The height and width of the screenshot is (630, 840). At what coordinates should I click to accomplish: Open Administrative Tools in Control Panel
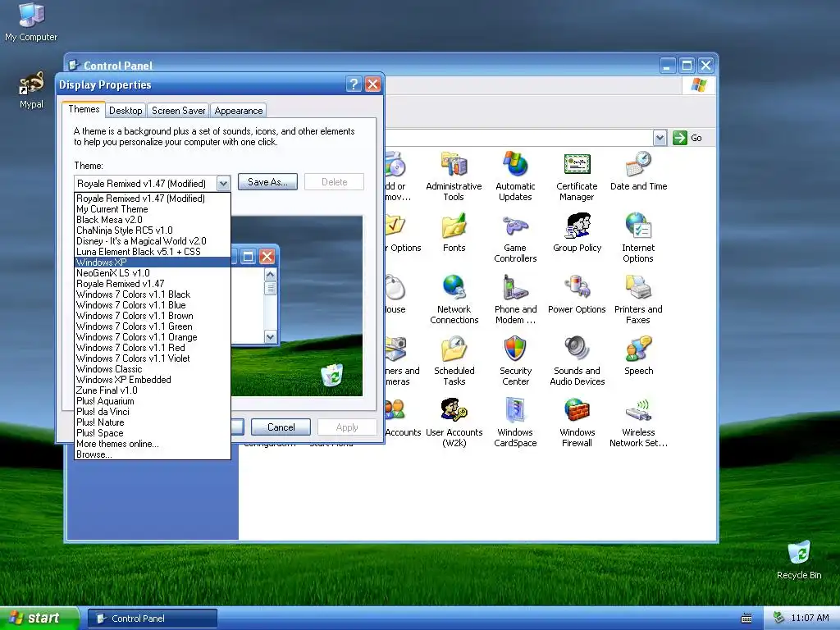[454, 176]
